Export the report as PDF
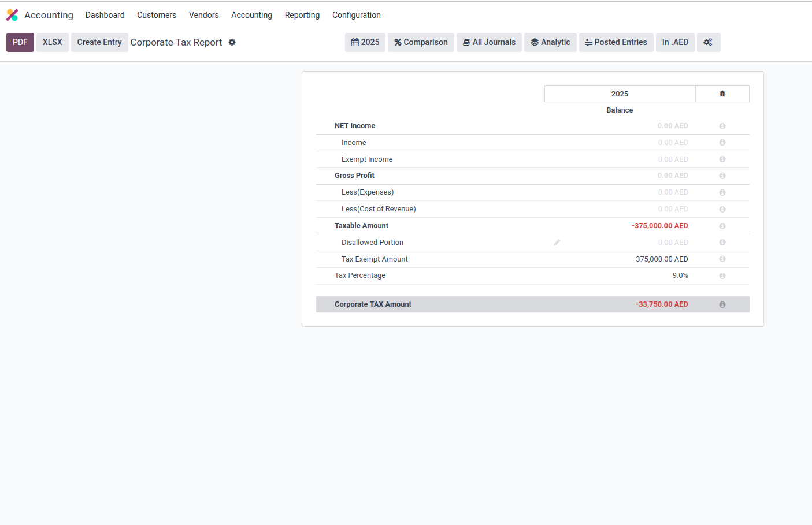 click(x=20, y=42)
